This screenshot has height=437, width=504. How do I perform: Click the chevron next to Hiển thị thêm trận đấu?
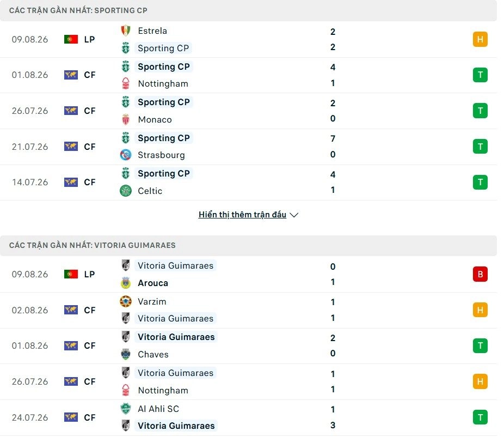[294, 215]
